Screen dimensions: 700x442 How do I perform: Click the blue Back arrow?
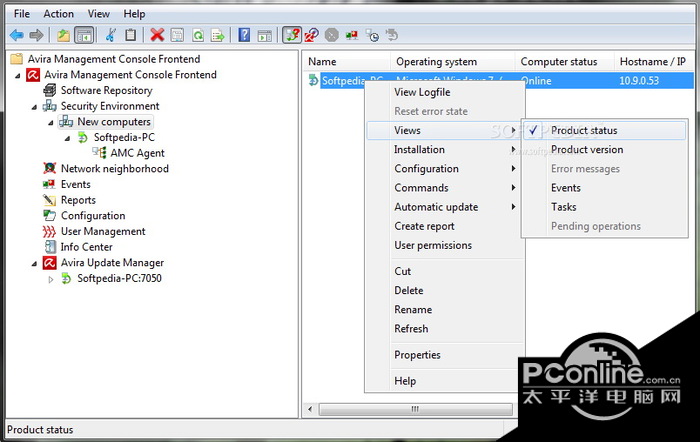(x=17, y=35)
